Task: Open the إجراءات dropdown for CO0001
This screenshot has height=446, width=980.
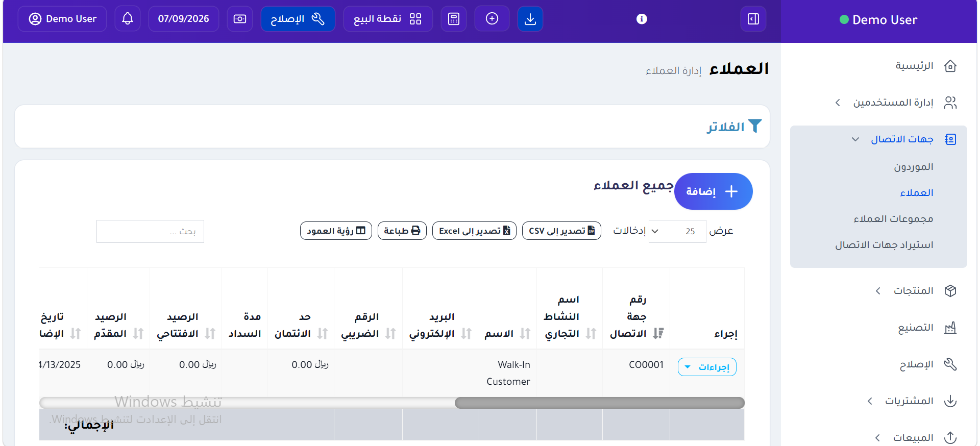Action: pos(707,367)
